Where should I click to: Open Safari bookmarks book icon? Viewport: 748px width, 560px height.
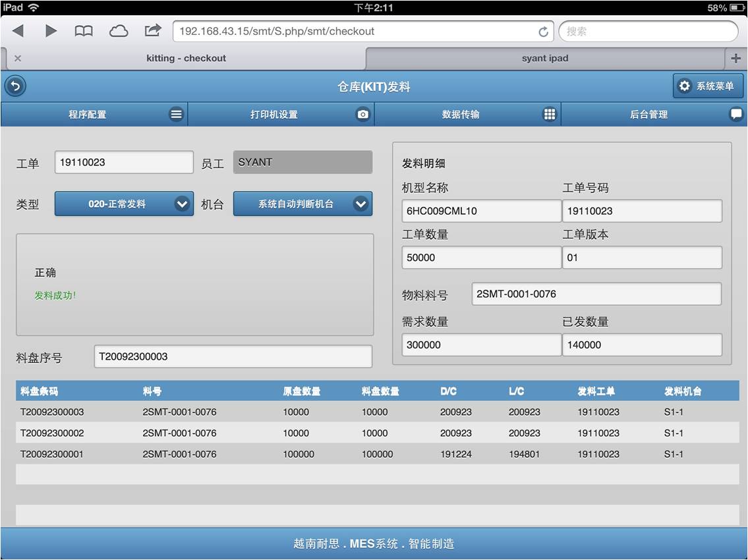(84, 31)
